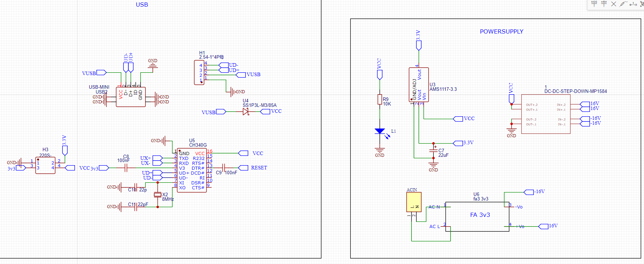Viewport: 644px width, 264px height.
Task: Click the UX- net port
Action: tap(151, 163)
